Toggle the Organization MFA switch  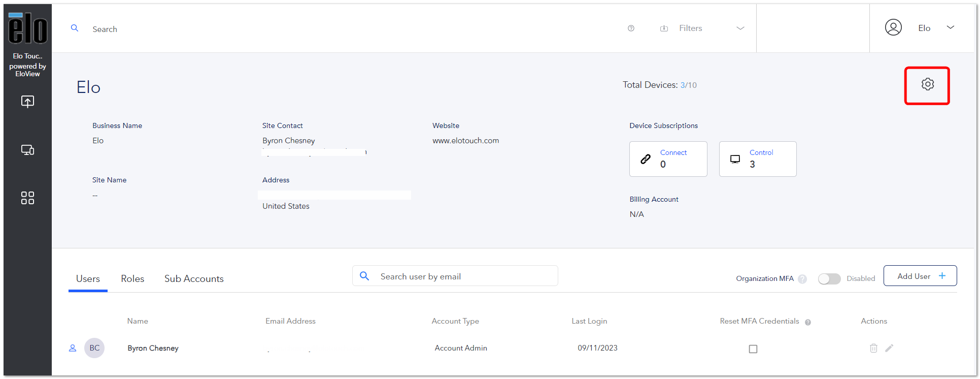point(829,278)
